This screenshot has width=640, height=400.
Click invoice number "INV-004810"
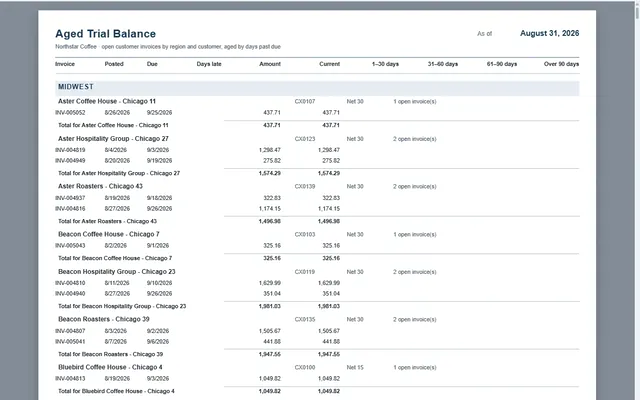tap(70, 283)
